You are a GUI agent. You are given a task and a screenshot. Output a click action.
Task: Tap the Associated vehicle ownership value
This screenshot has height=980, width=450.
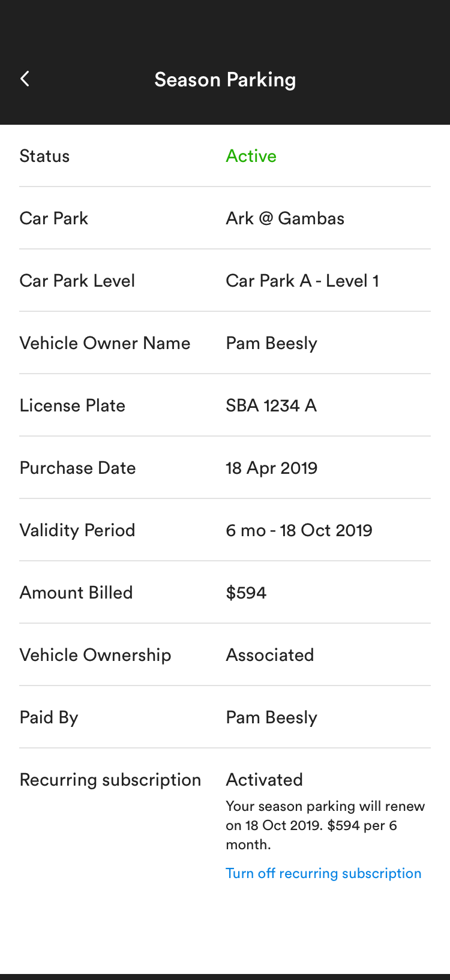(269, 655)
